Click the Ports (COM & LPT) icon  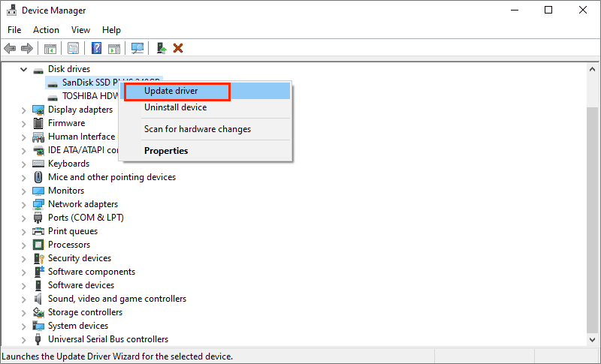(x=38, y=218)
